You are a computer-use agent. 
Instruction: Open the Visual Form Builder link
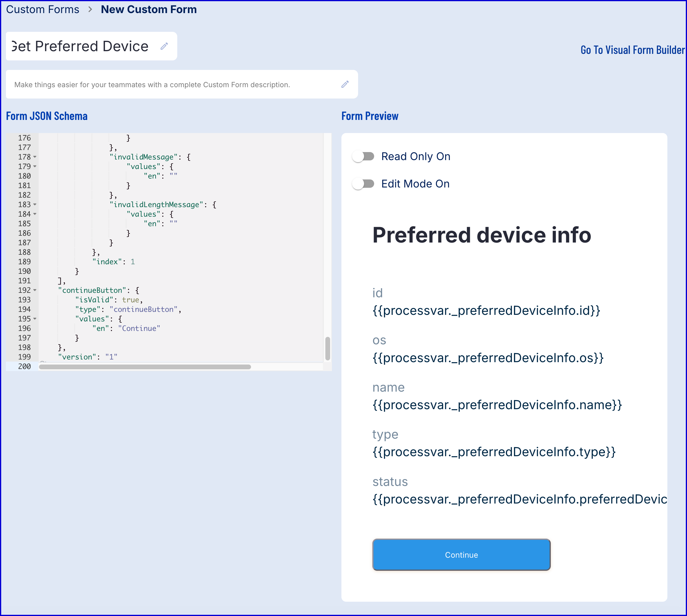click(632, 50)
